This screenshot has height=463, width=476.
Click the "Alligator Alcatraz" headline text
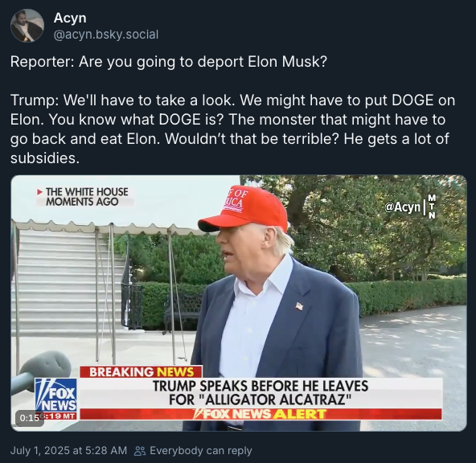276,399
